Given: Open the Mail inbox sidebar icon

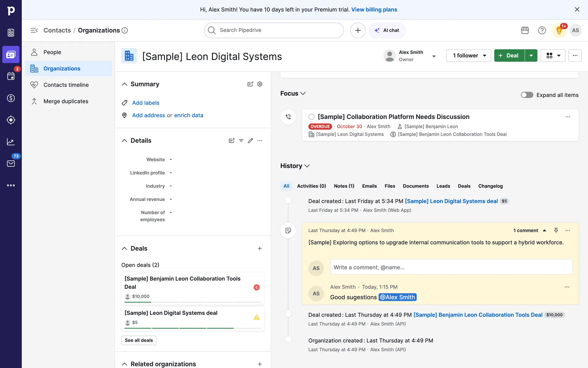Looking at the screenshot, I should (x=11, y=163).
